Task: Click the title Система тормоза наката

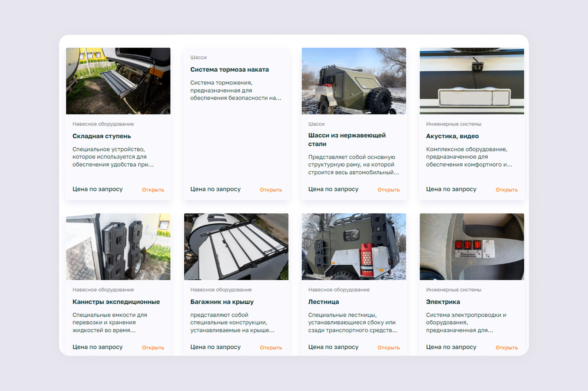Action: tap(229, 69)
